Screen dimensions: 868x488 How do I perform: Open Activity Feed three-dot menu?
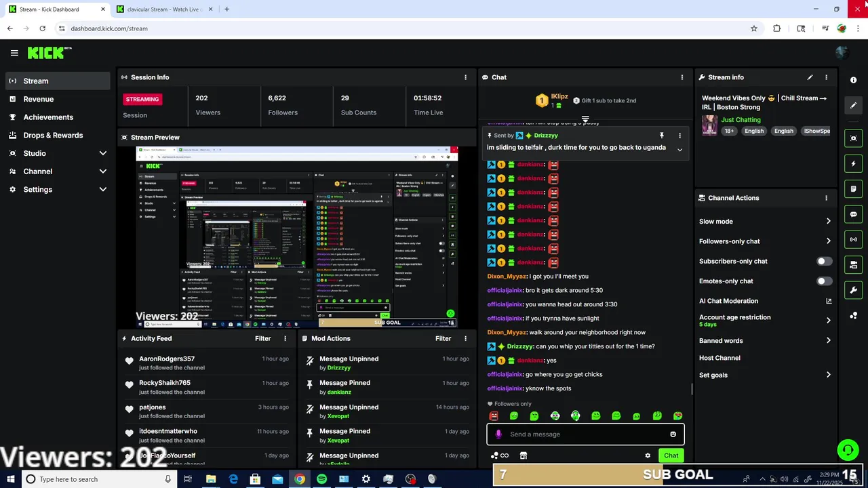(x=285, y=338)
